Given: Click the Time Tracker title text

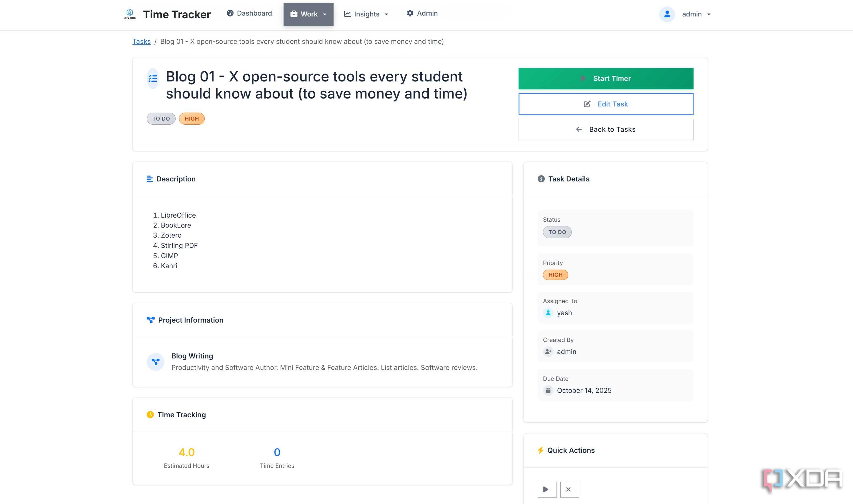Looking at the screenshot, I should (177, 15).
